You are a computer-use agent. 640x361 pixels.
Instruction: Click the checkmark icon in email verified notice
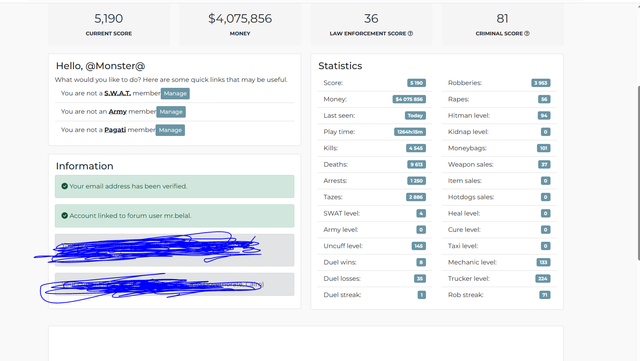coord(64,186)
